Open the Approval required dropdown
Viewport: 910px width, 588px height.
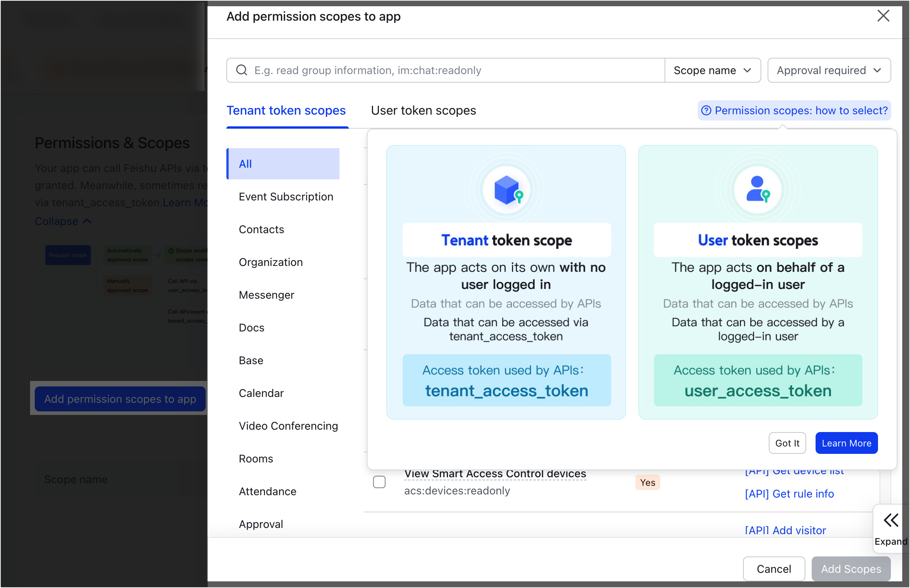tap(829, 70)
